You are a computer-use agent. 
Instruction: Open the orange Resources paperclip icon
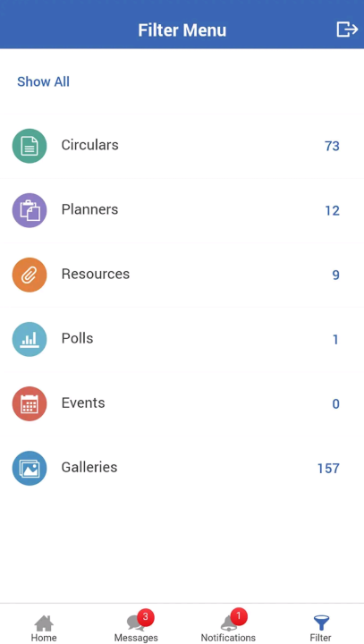tap(30, 275)
